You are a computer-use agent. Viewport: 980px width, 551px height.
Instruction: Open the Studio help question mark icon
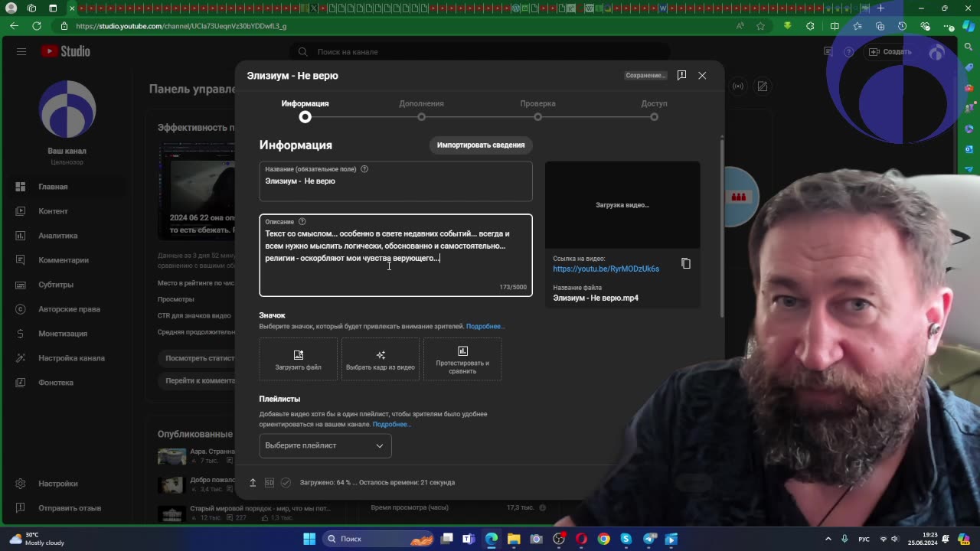848,51
